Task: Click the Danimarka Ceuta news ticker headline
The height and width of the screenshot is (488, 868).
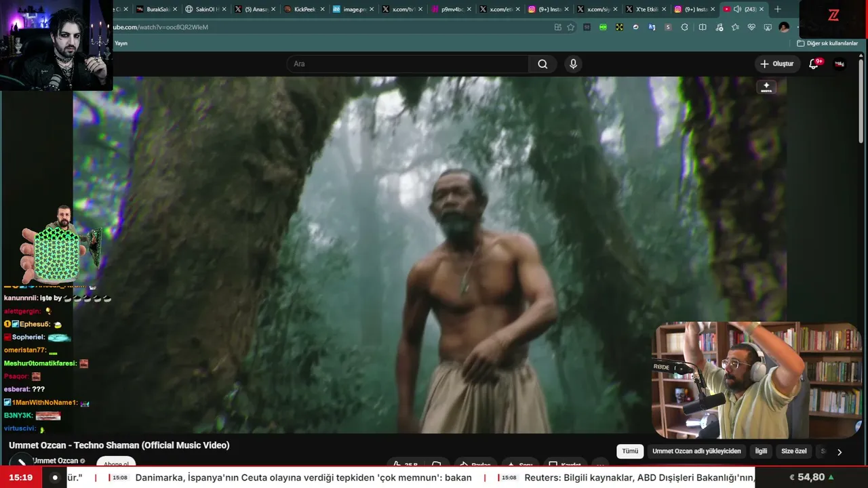Action: coord(303,478)
